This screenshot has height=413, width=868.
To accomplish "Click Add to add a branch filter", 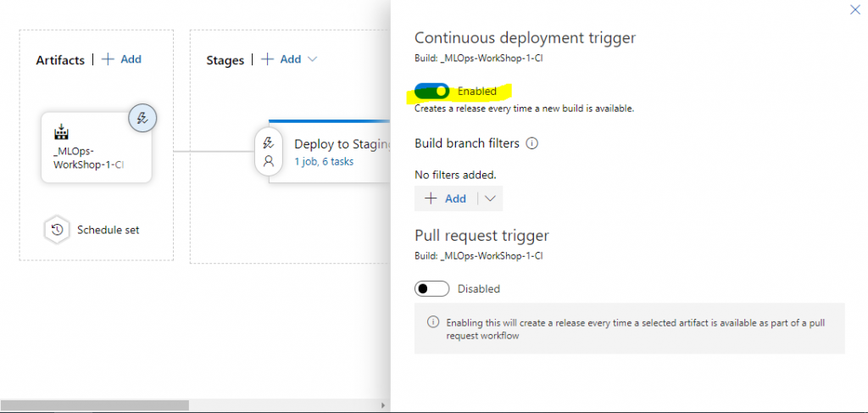I will [446, 198].
